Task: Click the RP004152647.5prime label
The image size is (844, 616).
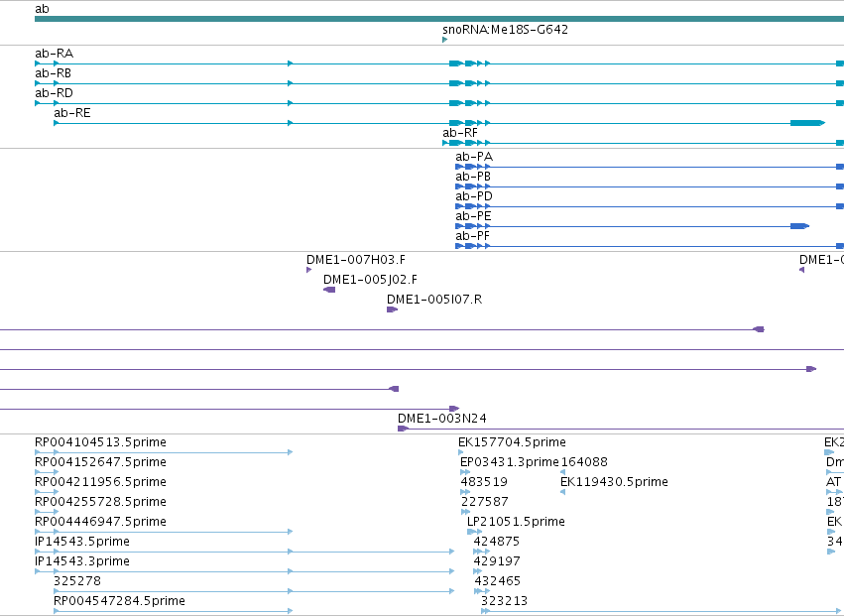Action: (x=100, y=462)
